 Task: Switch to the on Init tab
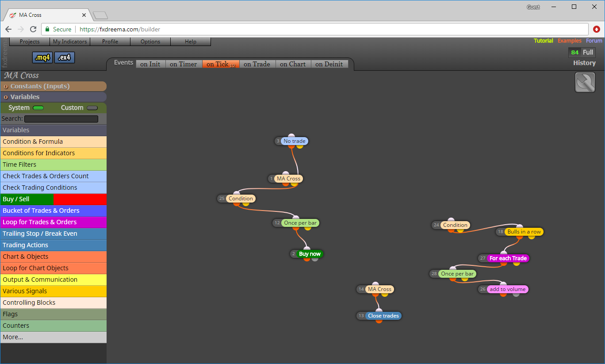click(x=150, y=64)
